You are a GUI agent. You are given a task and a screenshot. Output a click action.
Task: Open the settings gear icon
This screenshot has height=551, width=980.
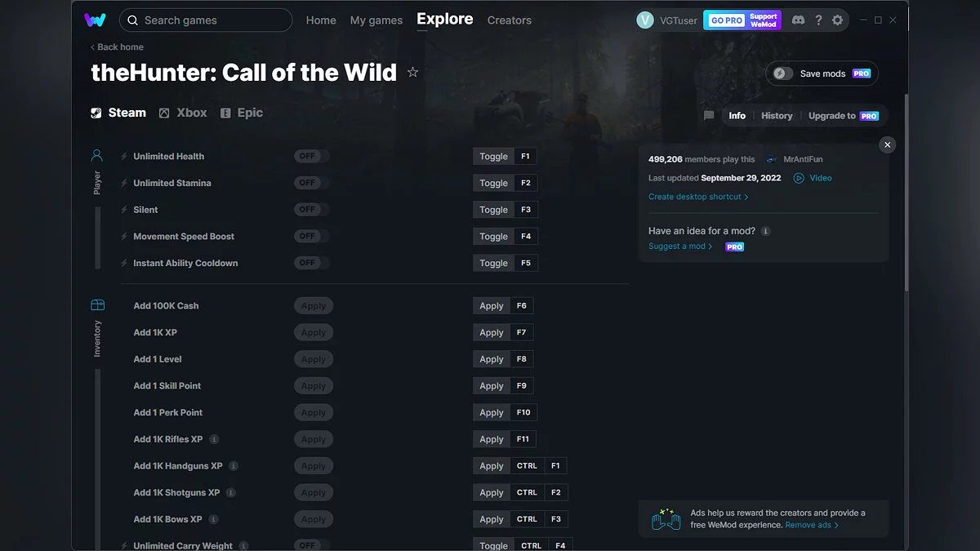837,20
